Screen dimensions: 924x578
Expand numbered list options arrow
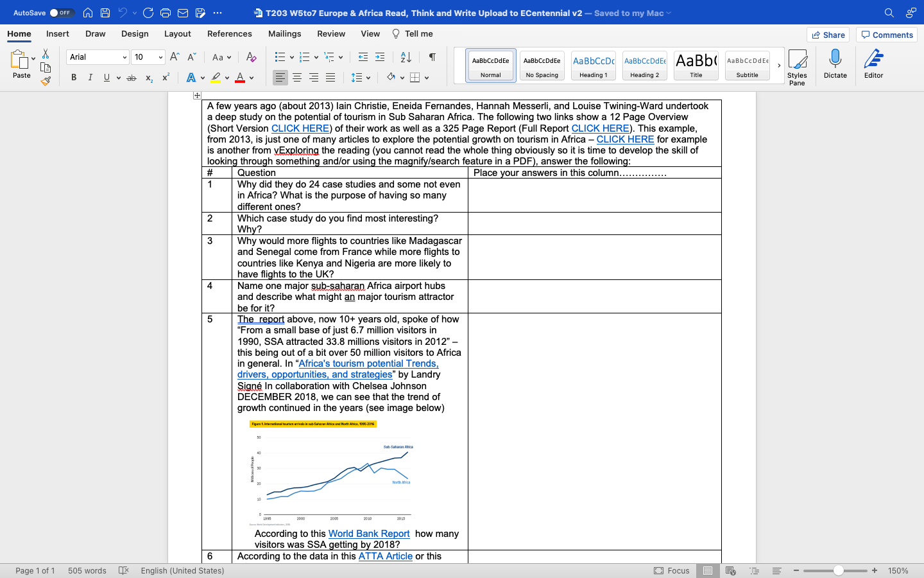coord(316,57)
